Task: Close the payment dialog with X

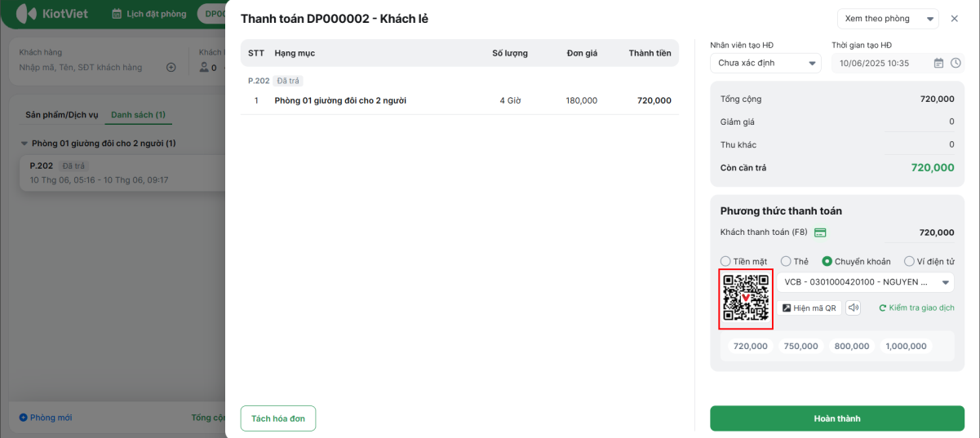Action: (955, 19)
